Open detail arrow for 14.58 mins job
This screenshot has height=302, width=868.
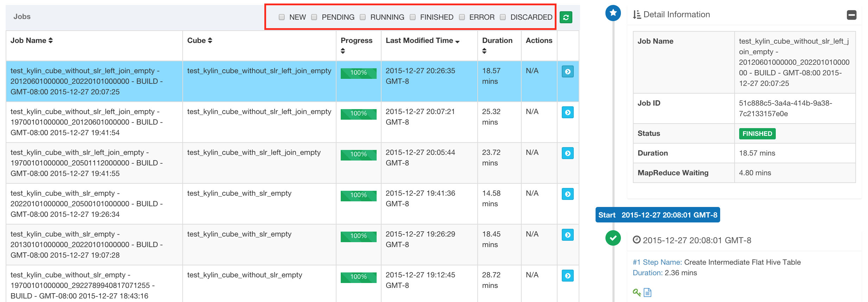pos(567,194)
